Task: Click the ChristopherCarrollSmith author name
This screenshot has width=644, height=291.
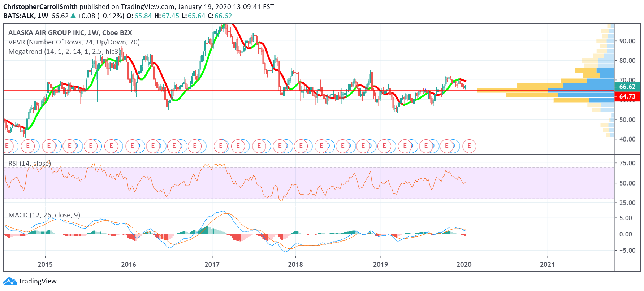Action: (x=40, y=7)
